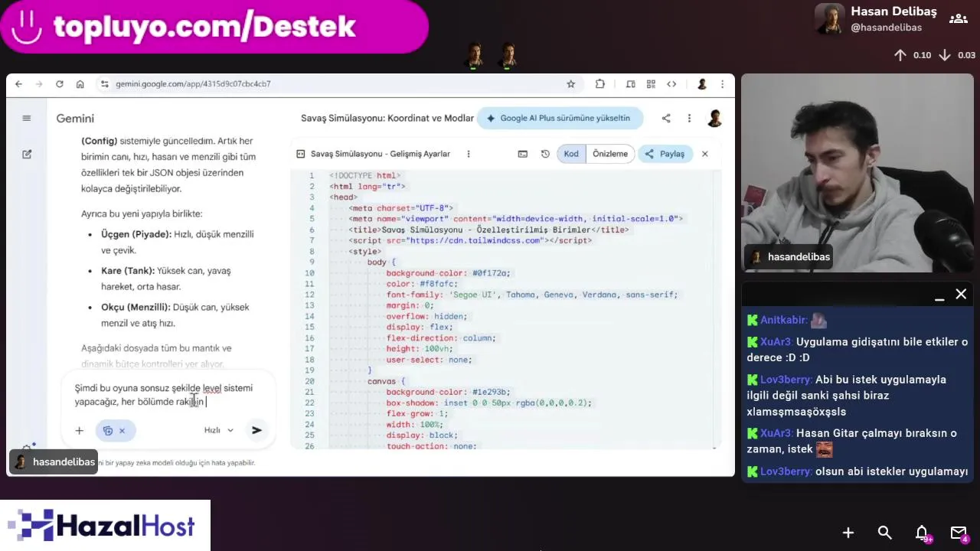
Task: Click the Paylaş button
Action: tap(665, 154)
